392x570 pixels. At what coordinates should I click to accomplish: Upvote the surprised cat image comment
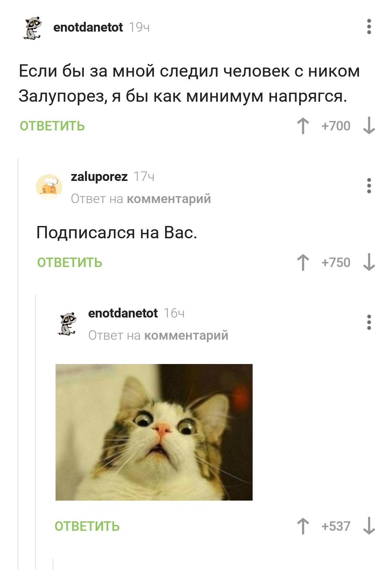tap(303, 526)
